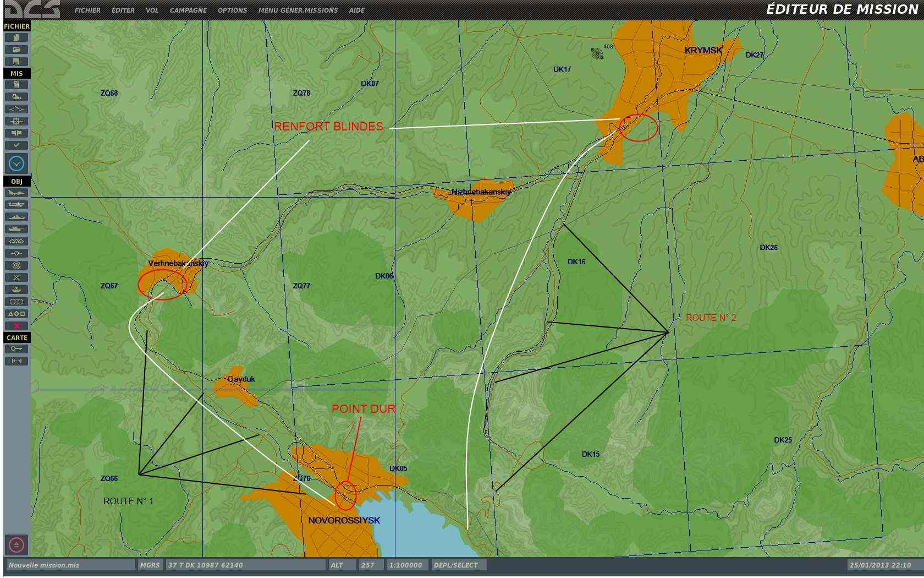Select the concentric-circle target zone tool
This screenshot has height=578, width=924.
pos(16,265)
